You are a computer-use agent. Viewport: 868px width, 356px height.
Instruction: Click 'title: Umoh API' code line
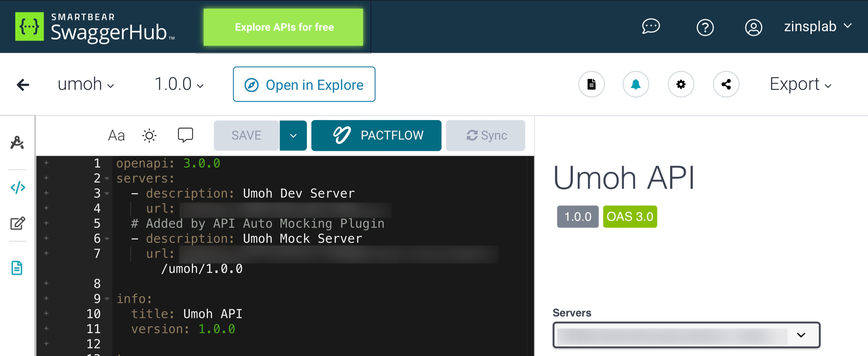[186, 314]
